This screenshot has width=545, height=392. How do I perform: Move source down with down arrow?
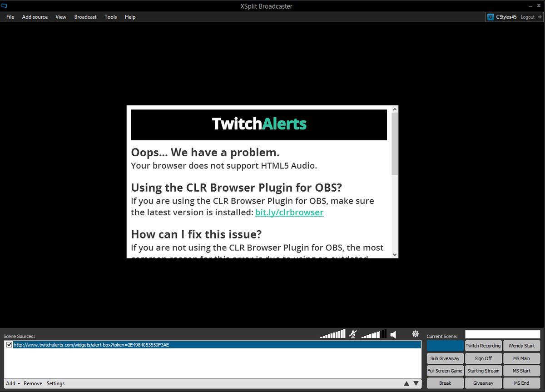416,384
